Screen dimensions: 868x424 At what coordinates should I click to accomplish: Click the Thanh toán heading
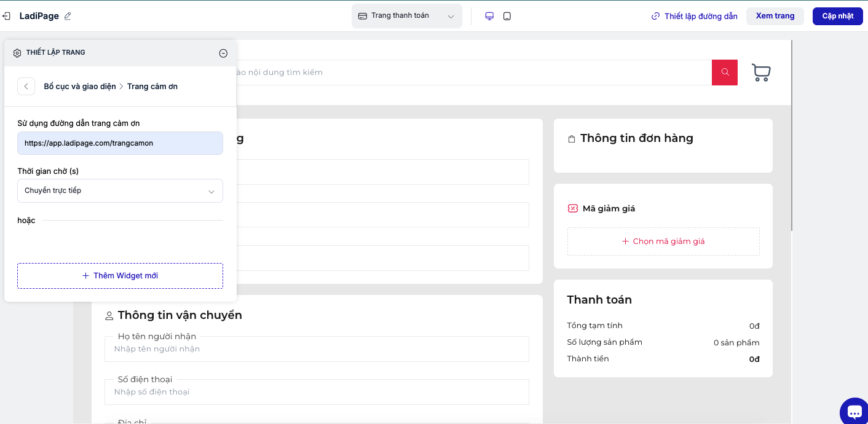coord(599,300)
